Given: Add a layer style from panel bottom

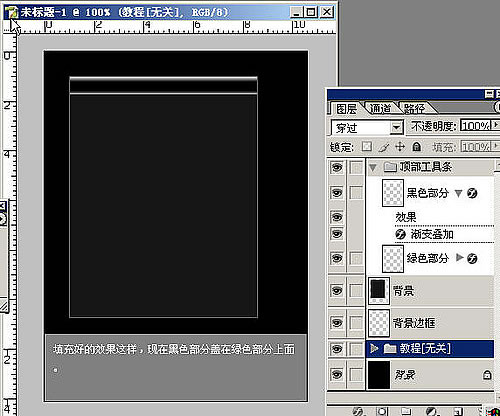Looking at the screenshot, I should tap(357, 412).
